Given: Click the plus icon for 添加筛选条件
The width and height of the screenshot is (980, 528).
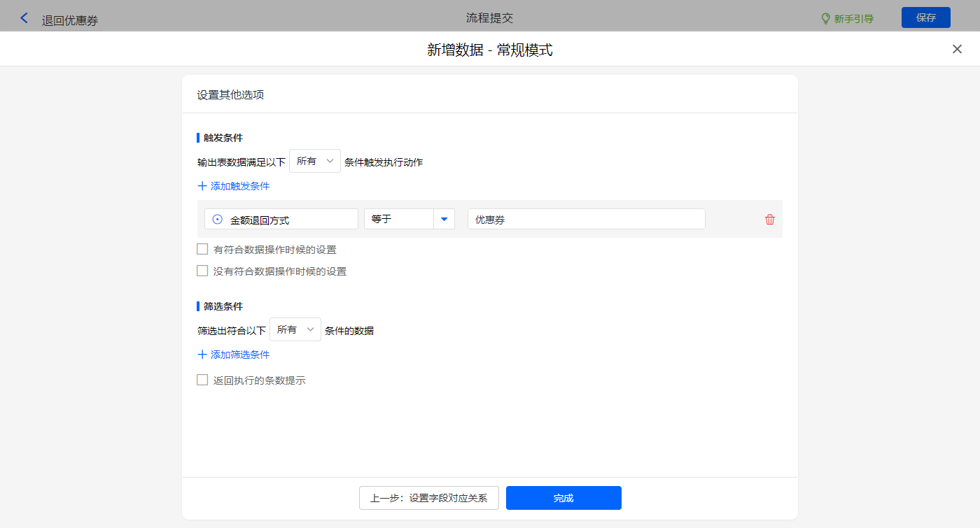Looking at the screenshot, I should click(202, 355).
